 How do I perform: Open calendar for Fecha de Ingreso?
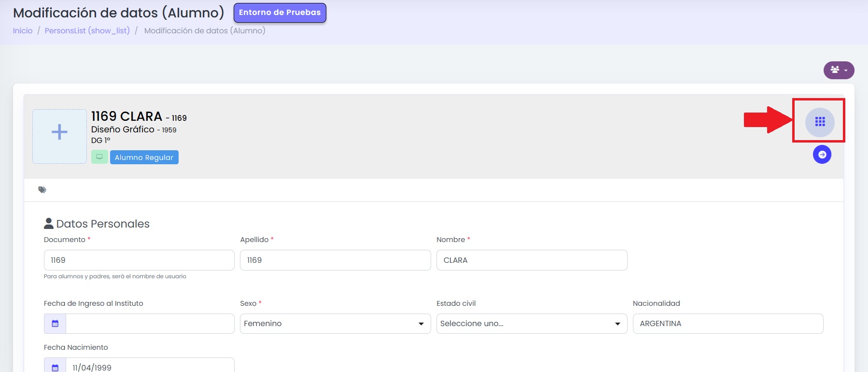(55, 324)
